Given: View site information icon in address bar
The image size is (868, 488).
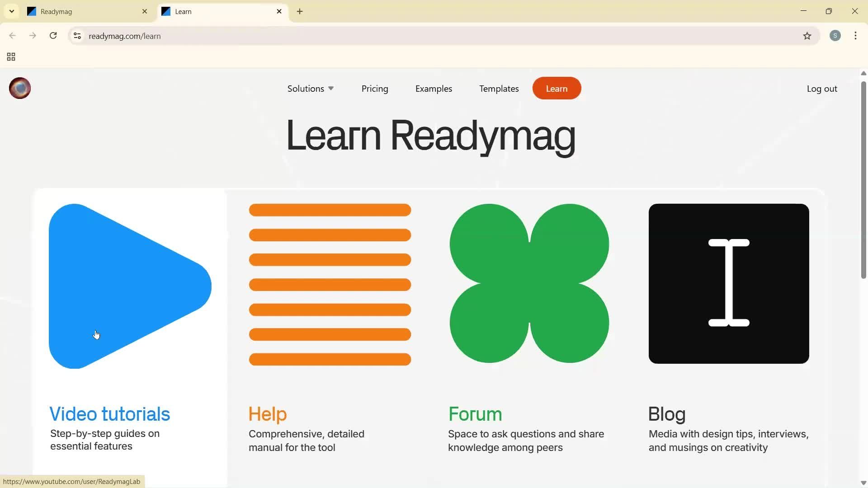Looking at the screenshot, I should pyautogui.click(x=77, y=36).
